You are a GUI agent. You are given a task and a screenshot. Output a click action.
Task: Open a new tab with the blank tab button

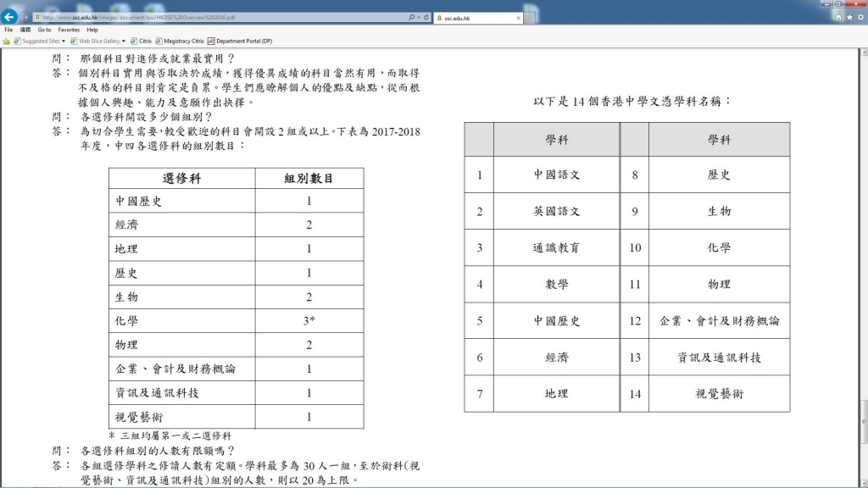click(x=531, y=18)
